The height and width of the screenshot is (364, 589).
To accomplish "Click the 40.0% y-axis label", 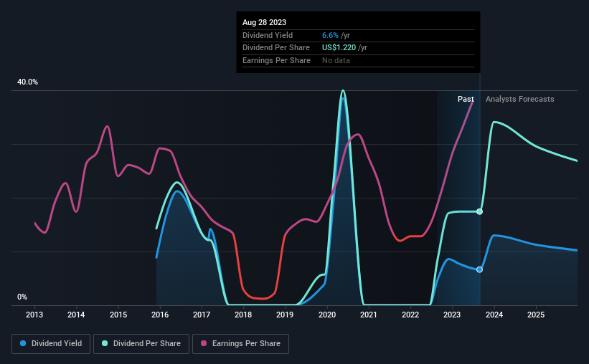I will (27, 82).
